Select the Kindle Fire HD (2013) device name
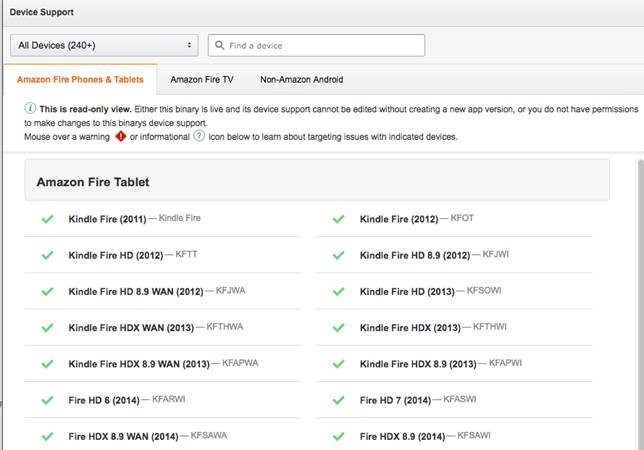 pos(407,291)
